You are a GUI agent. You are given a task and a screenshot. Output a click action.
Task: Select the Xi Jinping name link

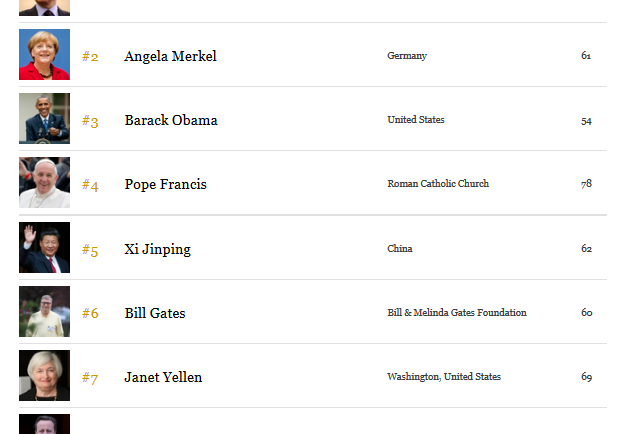click(157, 249)
